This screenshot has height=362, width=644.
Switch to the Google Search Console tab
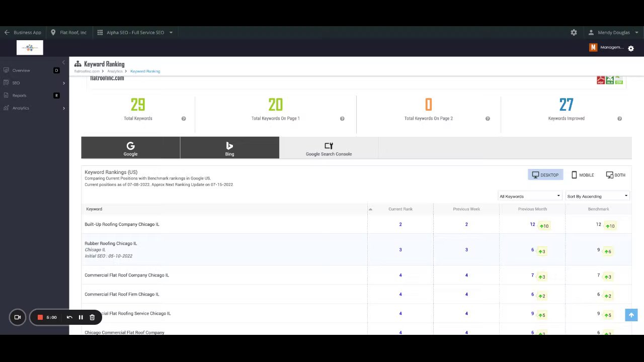point(329,148)
